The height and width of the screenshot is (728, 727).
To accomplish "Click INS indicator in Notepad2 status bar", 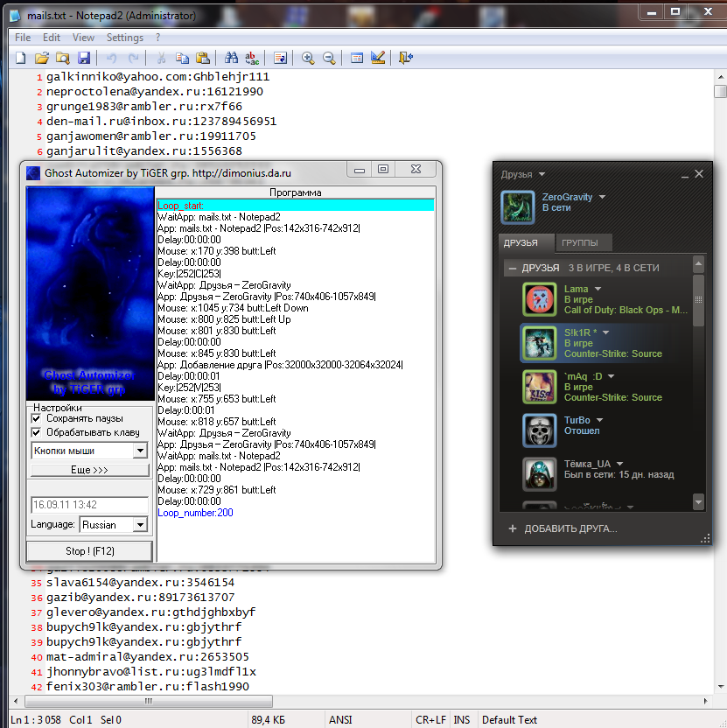I will [x=462, y=719].
